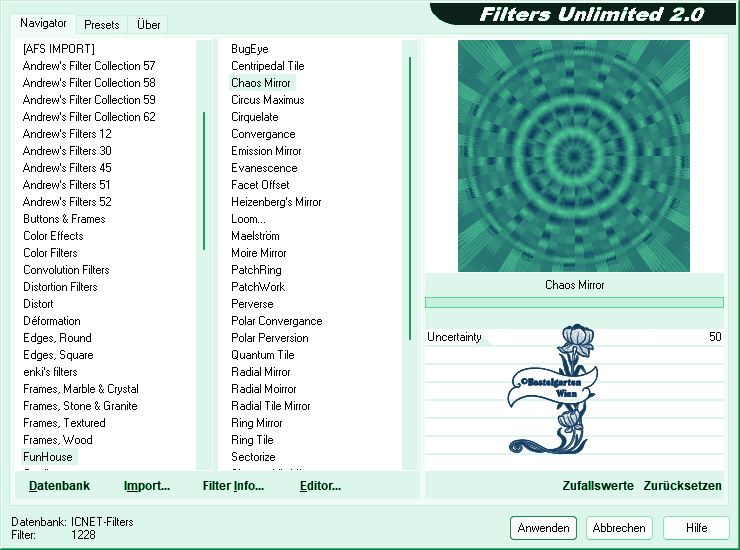Choose the Loom... filter
This screenshot has height=550, width=740.
[x=248, y=219]
